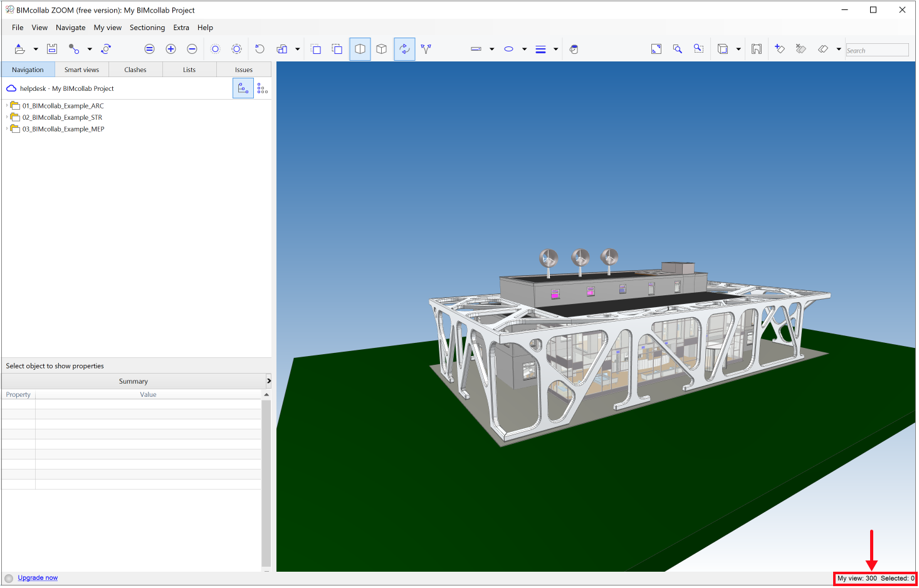Click the stacked boxes icon

[x=282, y=49]
